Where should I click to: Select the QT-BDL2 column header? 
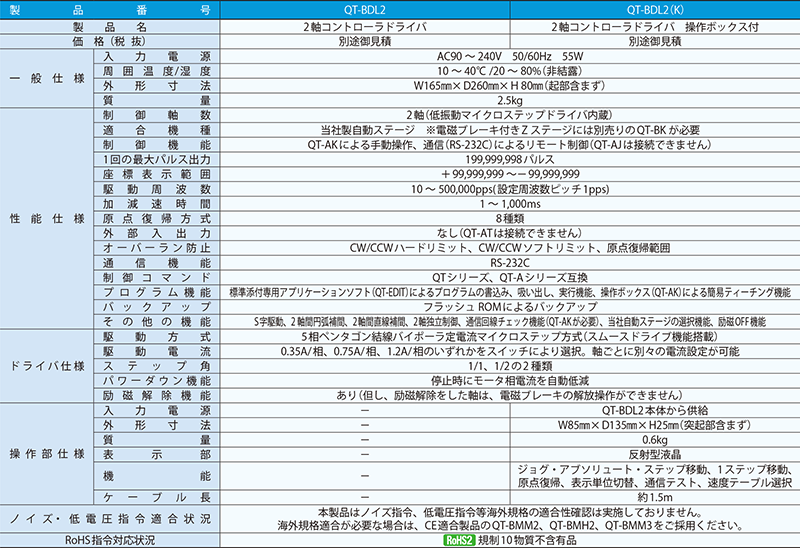365,10
